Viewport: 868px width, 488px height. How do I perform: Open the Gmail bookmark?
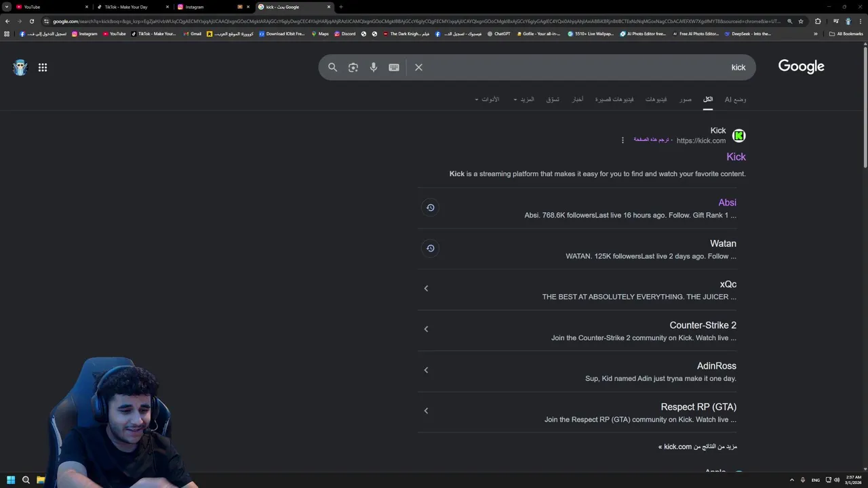click(x=192, y=34)
